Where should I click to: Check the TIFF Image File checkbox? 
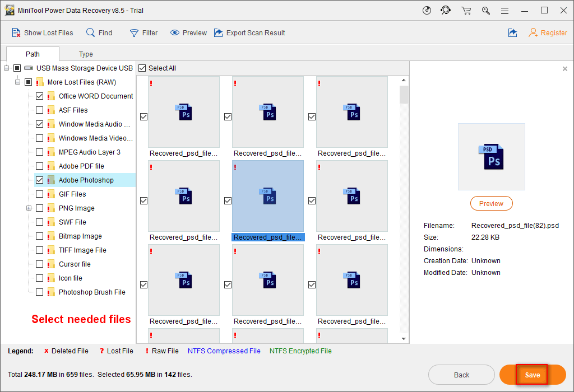[40, 250]
